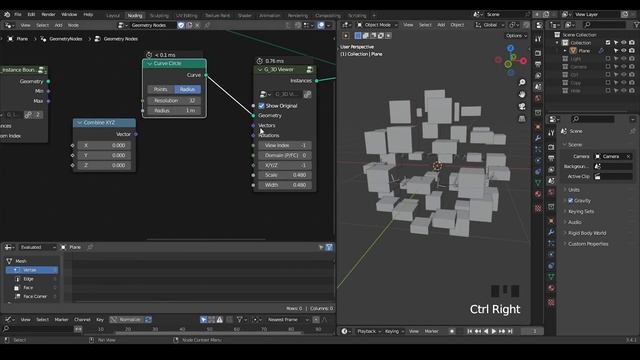Open node editor Add menu
640x360 pixels.
coord(58,25)
